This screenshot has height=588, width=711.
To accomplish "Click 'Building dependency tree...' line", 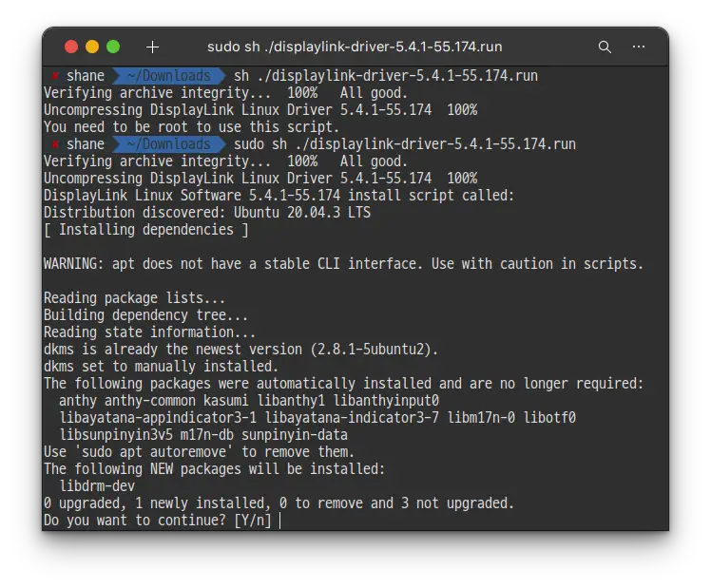I will click(x=145, y=315).
